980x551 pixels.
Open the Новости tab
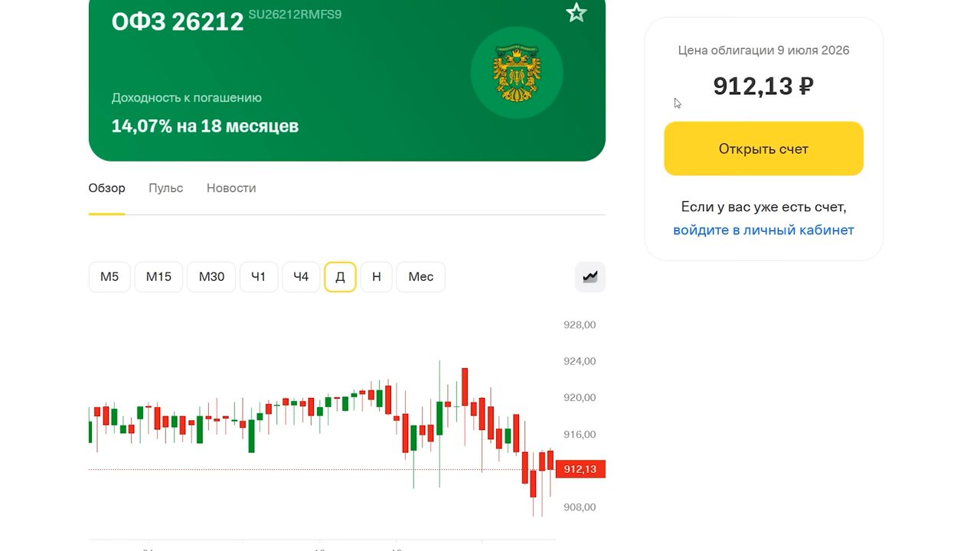(231, 188)
